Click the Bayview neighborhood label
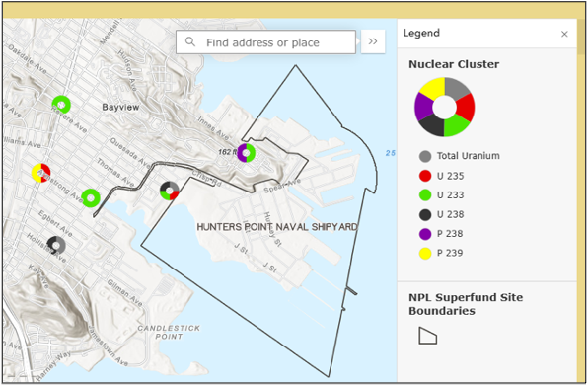The image size is (588, 385). point(120,107)
